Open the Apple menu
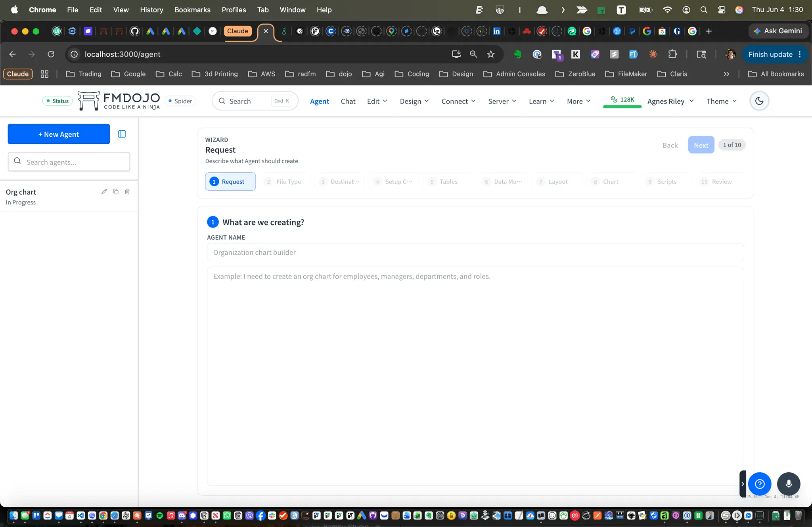The height and width of the screenshot is (527, 812). [14, 10]
